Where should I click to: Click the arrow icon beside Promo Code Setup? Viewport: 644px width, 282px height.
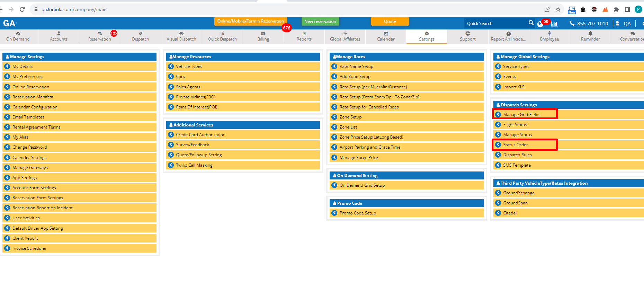point(334,213)
